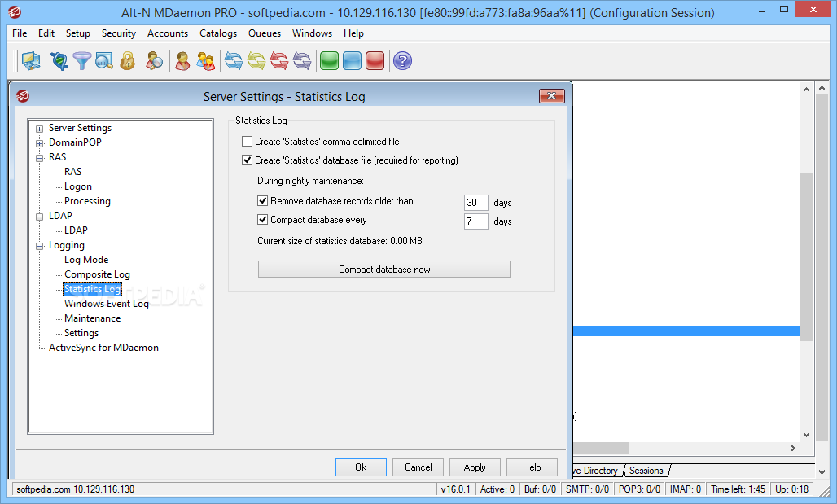The width and height of the screenshot is (837, 504).
Task: Open the Setup menu
Action: [78, 33]
